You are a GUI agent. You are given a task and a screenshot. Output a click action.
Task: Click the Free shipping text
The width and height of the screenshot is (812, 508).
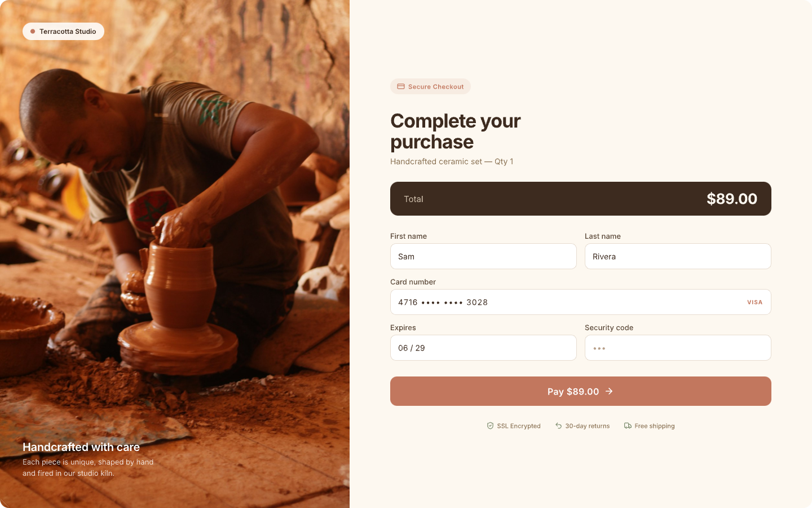coord(654,426)
